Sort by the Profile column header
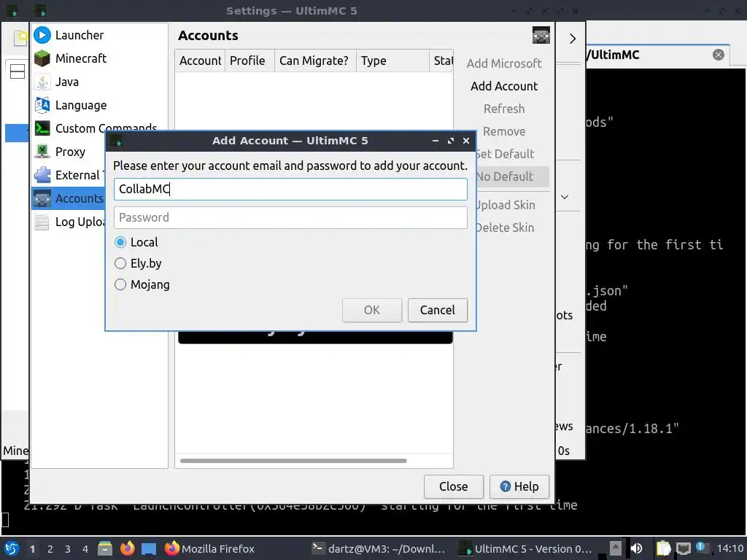The image size is (747, 560). coord(249,61)
